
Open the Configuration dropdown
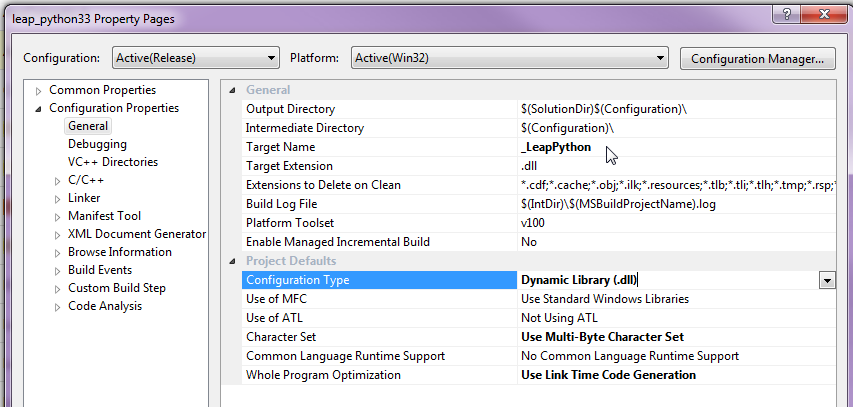click(x=195, y=58)
